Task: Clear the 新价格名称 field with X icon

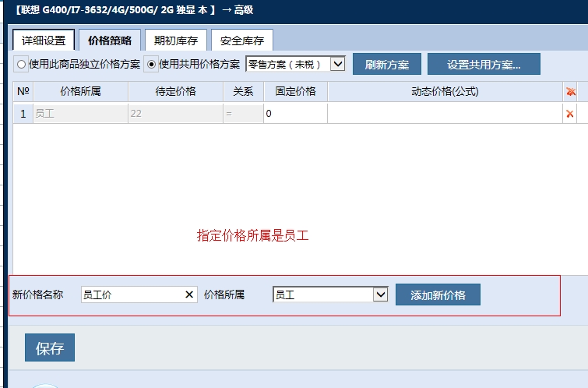Action: 188,295
